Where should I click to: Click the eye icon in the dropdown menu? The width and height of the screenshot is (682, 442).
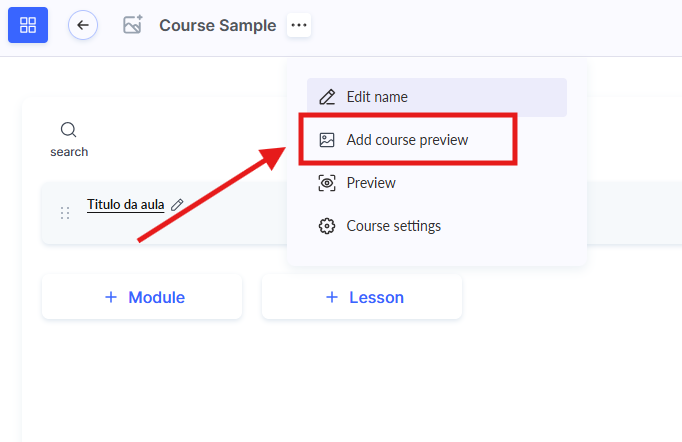(326, 183)
